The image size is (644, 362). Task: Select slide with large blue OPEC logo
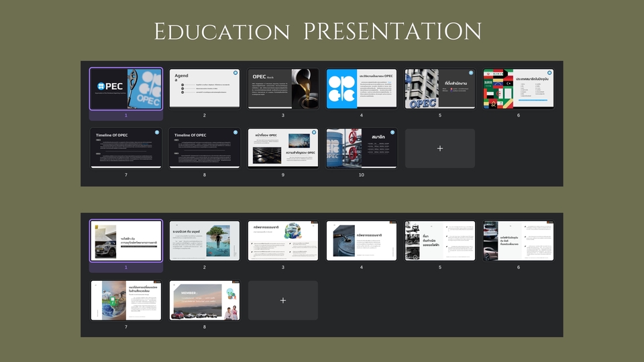[362, 88]
